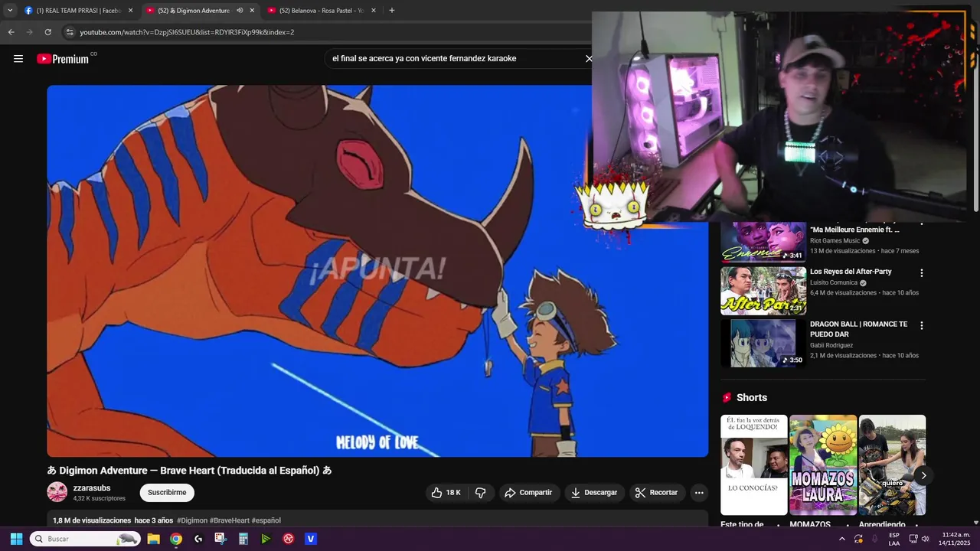Open options for Los Reyes del After-Party
Screen dimensions: 980x551
(x=921, y=273)
